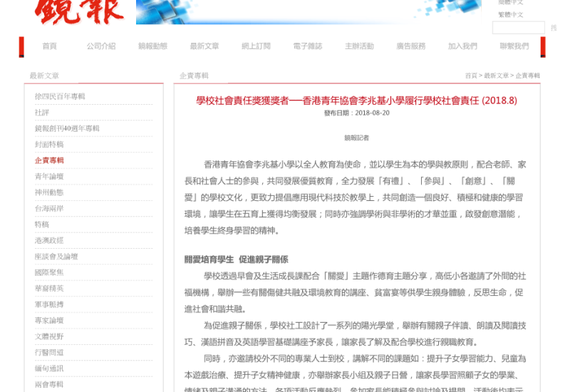570x392 pixels.
Task: Select 網上訂閱 in the top menu
Action: [x=256, y=46]
